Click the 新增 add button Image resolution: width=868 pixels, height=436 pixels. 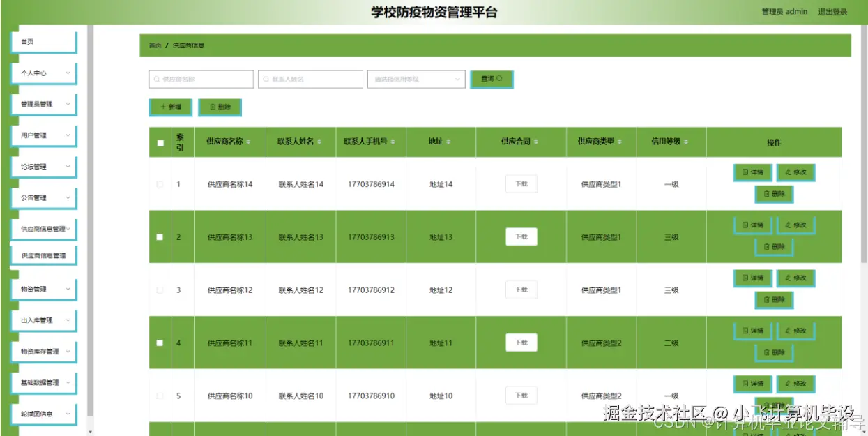(x=170, y=107)
